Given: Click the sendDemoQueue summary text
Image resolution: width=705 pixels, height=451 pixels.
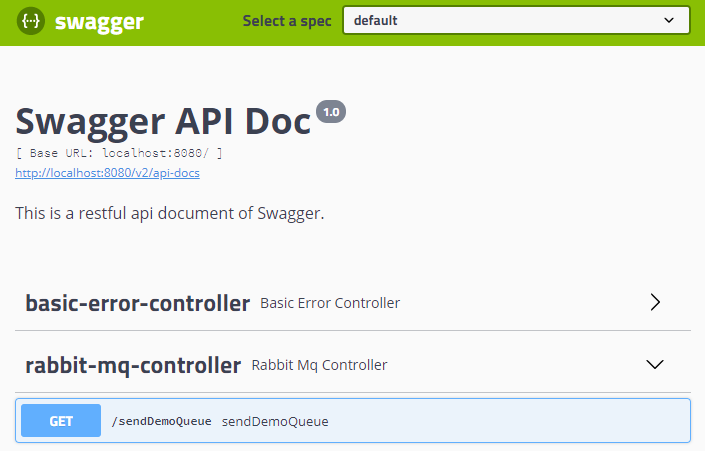Looking at the screenshot, I should pos(275,422).
